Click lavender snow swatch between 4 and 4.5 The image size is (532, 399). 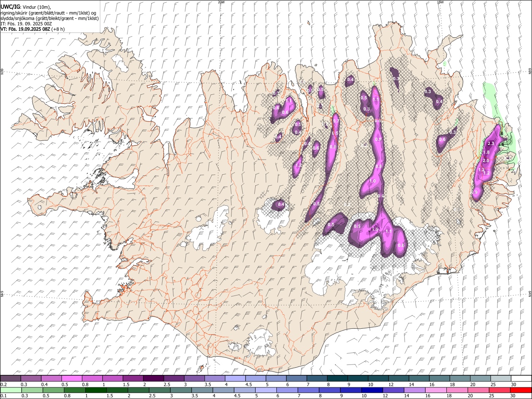[x=234, y=378]
